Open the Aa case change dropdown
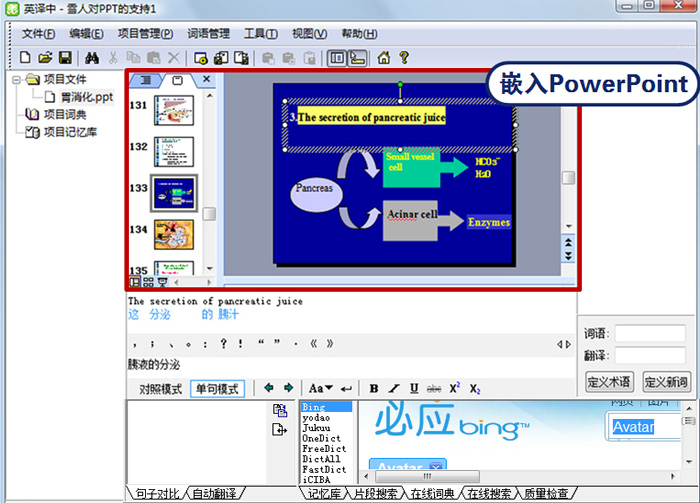 (x=321, y=388)
